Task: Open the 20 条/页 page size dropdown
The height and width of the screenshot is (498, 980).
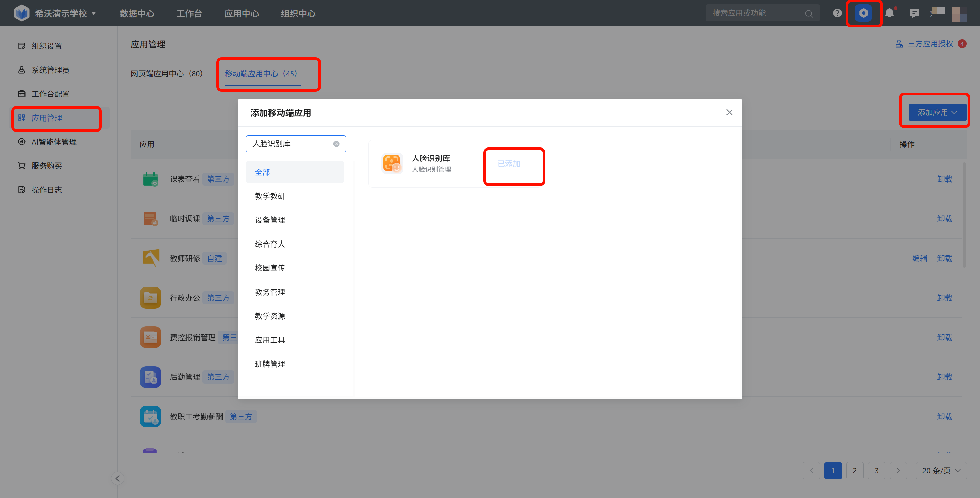Action: pyautogui.click(x=941, y=471)
